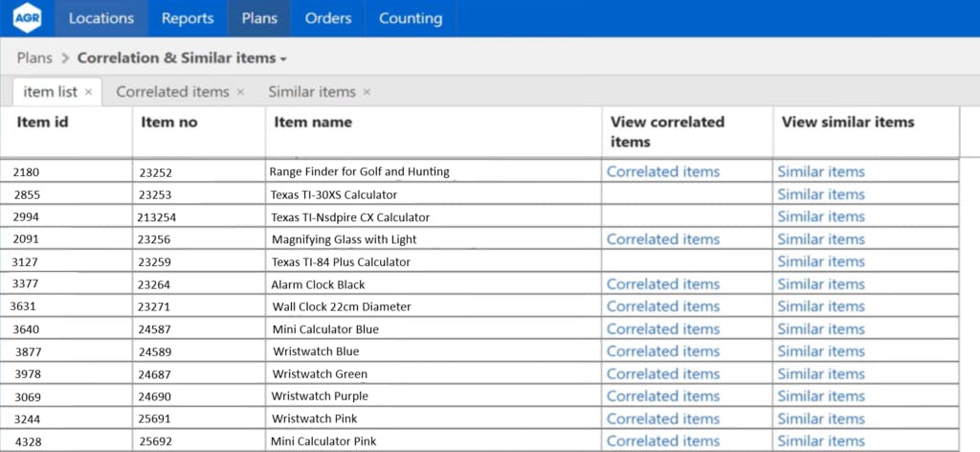Go to the Orders menu

pos(328,19)
